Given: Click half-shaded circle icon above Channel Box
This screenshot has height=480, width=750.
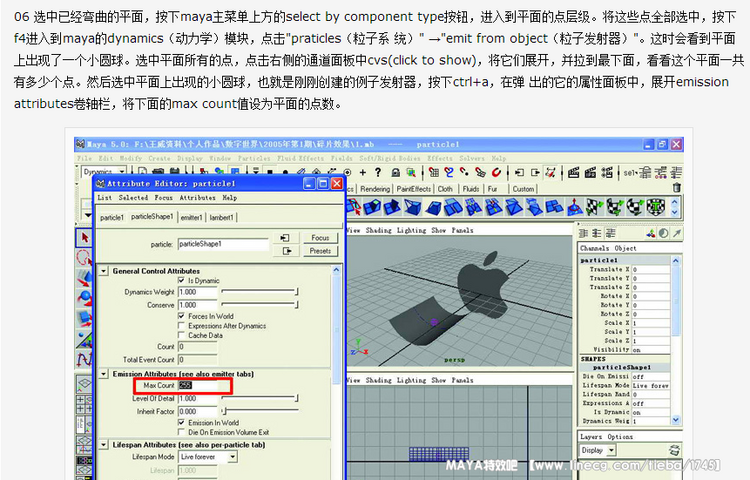Looking at the screenshot, I should (663, 233).
